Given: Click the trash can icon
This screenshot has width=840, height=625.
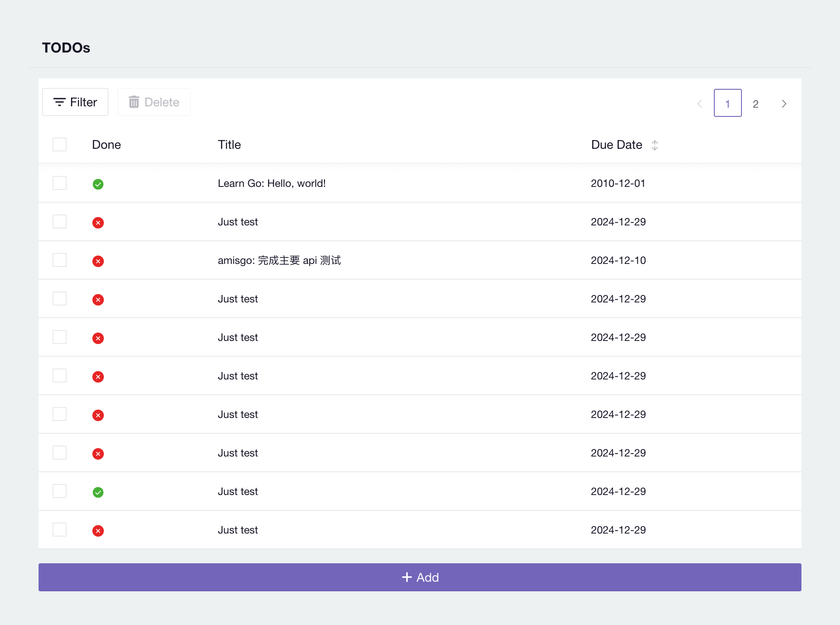Looking at the screenshot, I should point(134,102).
